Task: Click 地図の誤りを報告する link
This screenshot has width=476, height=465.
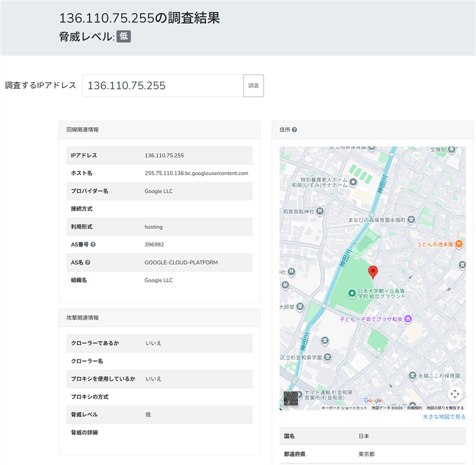Action: (x=445, y=408)
